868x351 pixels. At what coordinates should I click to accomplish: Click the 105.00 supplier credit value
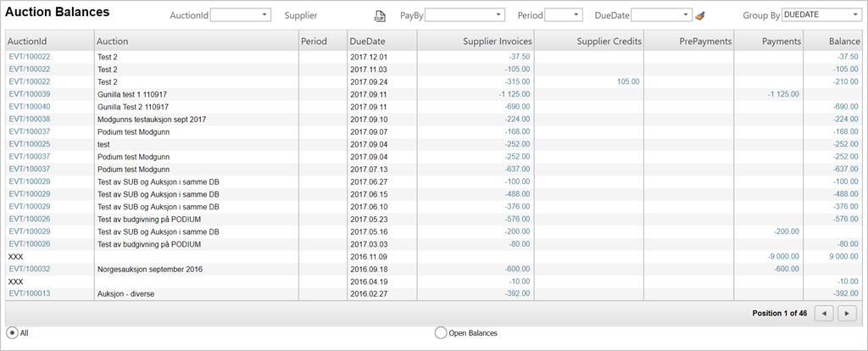point(627,81)
